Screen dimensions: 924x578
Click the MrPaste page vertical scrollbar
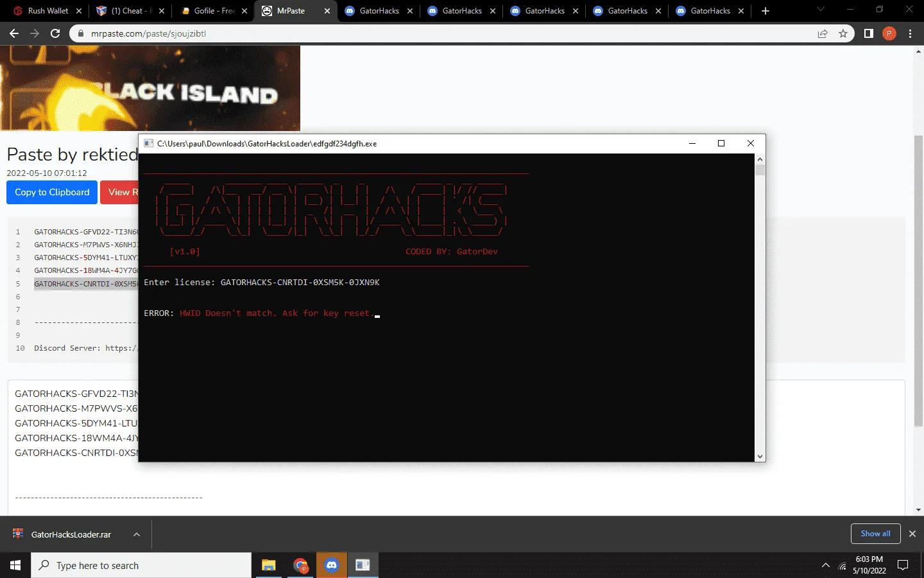[918, 280]
